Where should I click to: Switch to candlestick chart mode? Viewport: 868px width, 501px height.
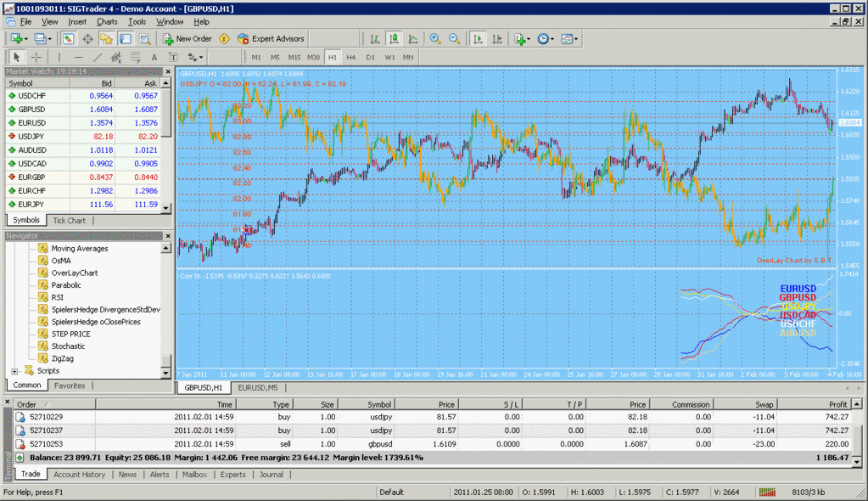click(x=394, y=39)
